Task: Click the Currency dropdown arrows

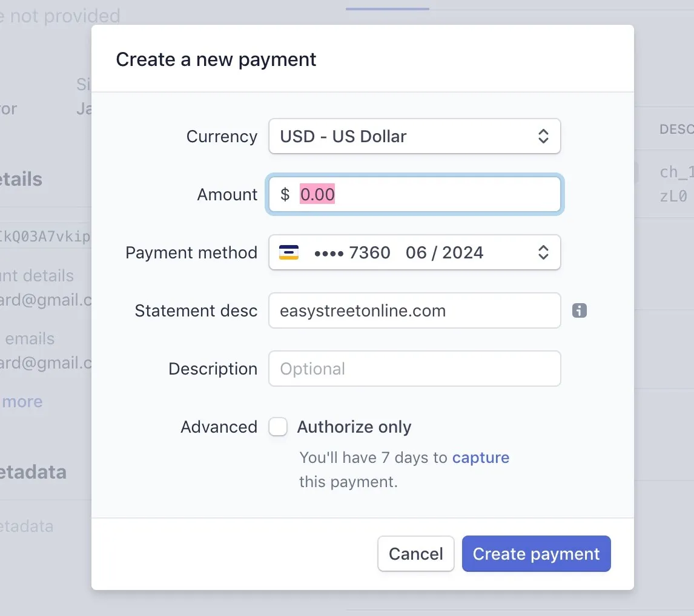Action: point(543,136)
